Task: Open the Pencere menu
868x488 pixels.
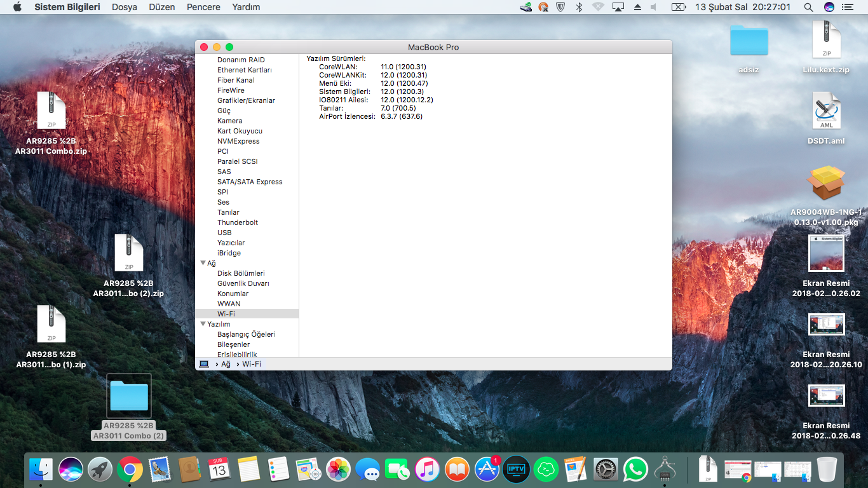Action: coord(203,7)
